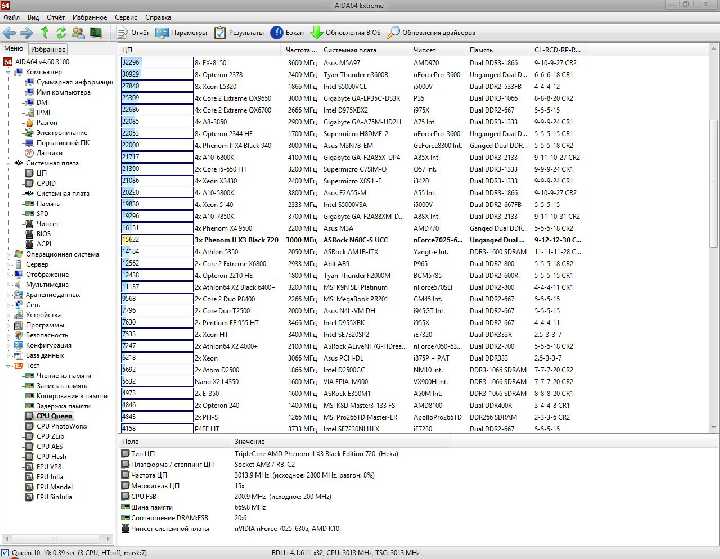This screenshot has width=720, height=559.
Task: Open Отображение in the tree
Action: pos(42,274)
